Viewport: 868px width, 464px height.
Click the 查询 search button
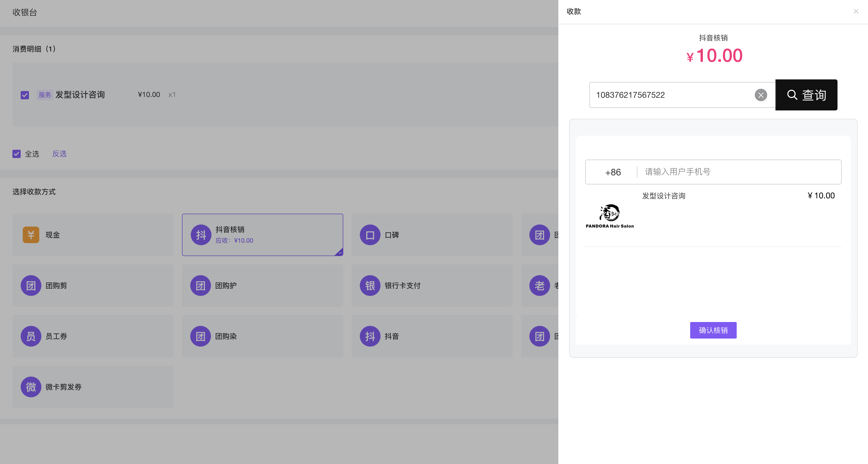coord(806,95)
